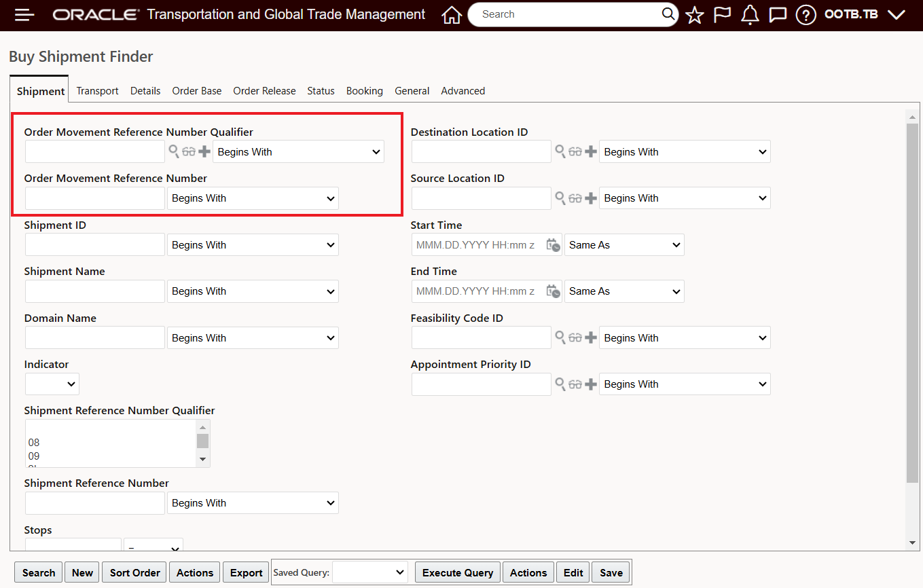Click the Feasibility Code ID view glasses icon

point(575,338)
